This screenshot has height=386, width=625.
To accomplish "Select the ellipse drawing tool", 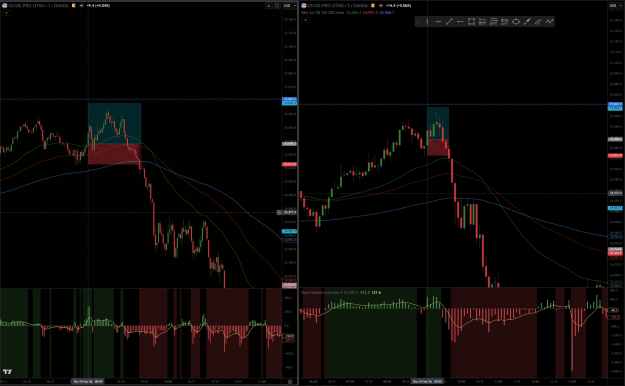I will pyautogui.click(x=516, y=22).
